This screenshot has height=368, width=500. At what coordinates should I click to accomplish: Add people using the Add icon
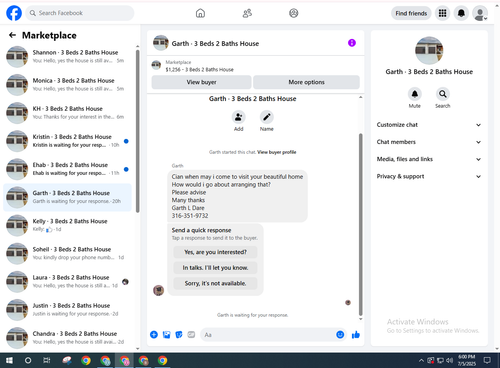pyautogui.click(x=239, y=117)
